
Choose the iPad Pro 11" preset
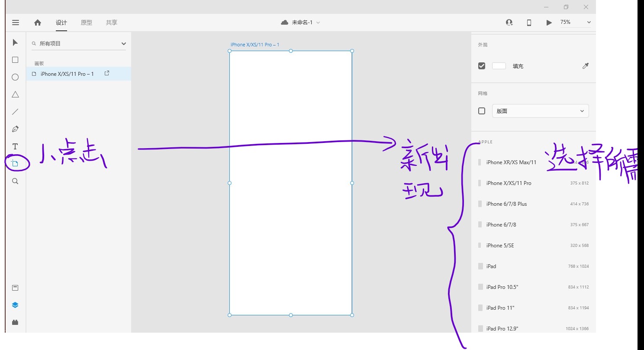[534, 308]
